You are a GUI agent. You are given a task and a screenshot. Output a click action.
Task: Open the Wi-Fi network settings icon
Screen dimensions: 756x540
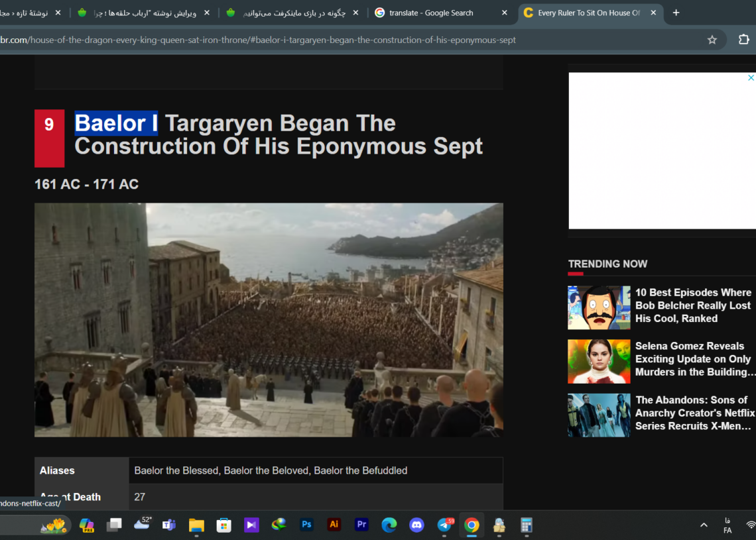click(751, 525)
